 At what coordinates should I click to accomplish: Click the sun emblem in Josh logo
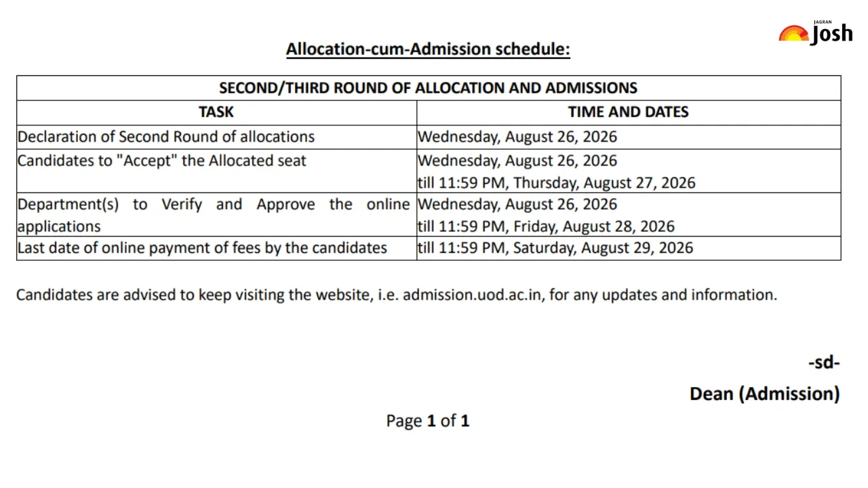(x=794, y=33)
